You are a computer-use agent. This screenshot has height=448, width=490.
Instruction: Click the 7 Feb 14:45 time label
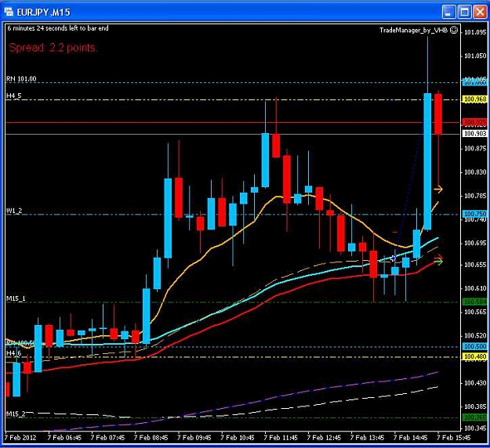click(410, 438)
